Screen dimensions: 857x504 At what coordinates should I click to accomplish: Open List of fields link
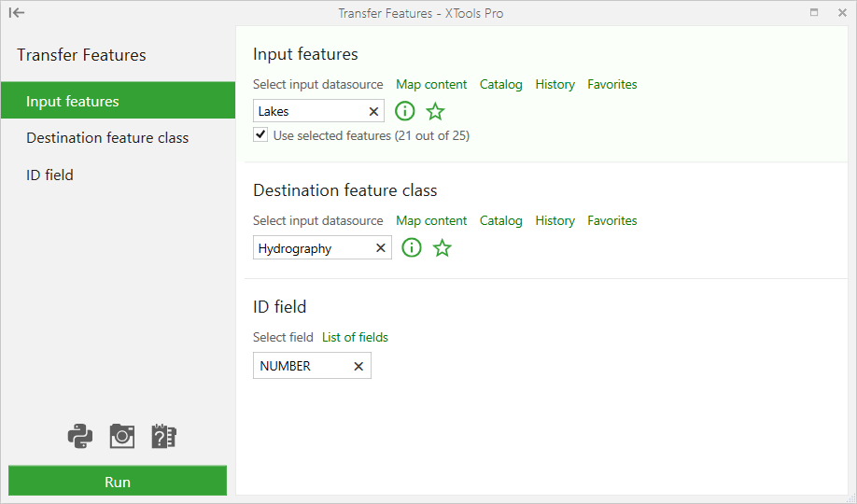pyautogui.click(x=355, y=337)
